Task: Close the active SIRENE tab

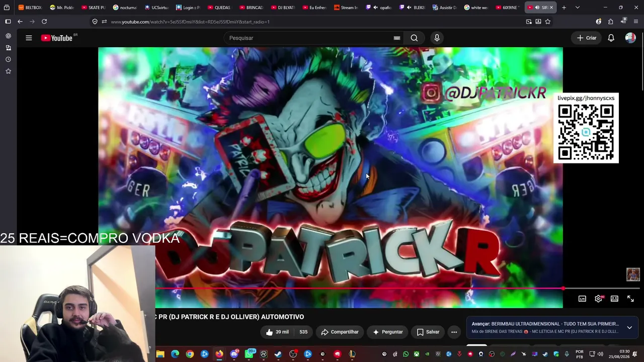Action: (x=551, y=8)
